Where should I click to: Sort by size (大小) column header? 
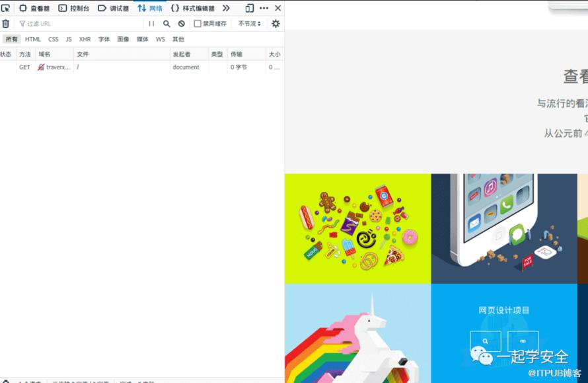[x=274, y=54]
